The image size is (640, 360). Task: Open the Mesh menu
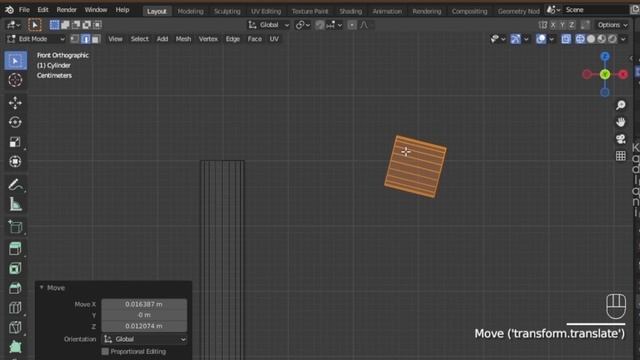(x=183, y=39)
